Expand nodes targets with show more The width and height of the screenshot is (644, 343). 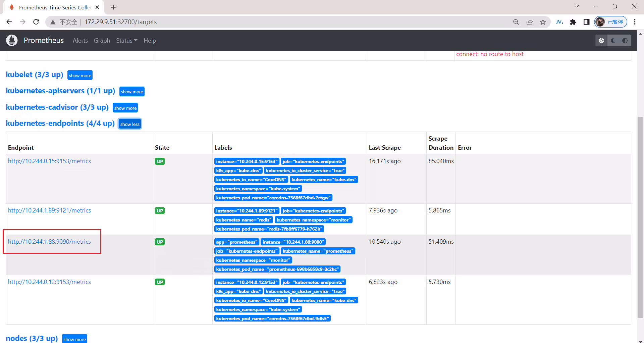click(74, 339)
